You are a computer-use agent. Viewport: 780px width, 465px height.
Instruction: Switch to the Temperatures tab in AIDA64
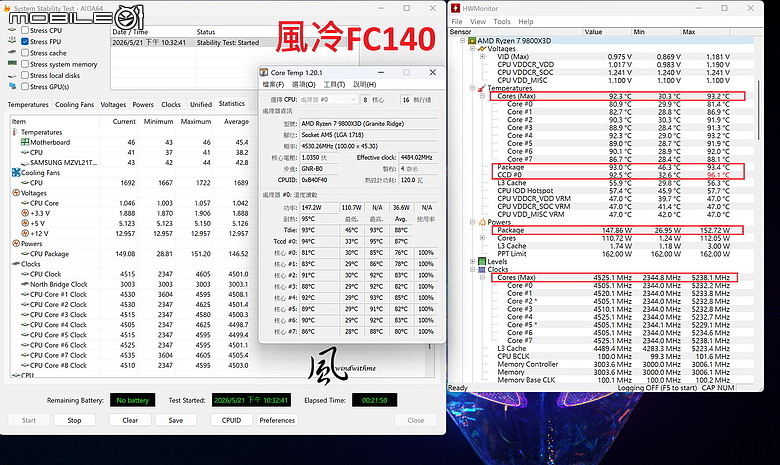coord(28,104)
